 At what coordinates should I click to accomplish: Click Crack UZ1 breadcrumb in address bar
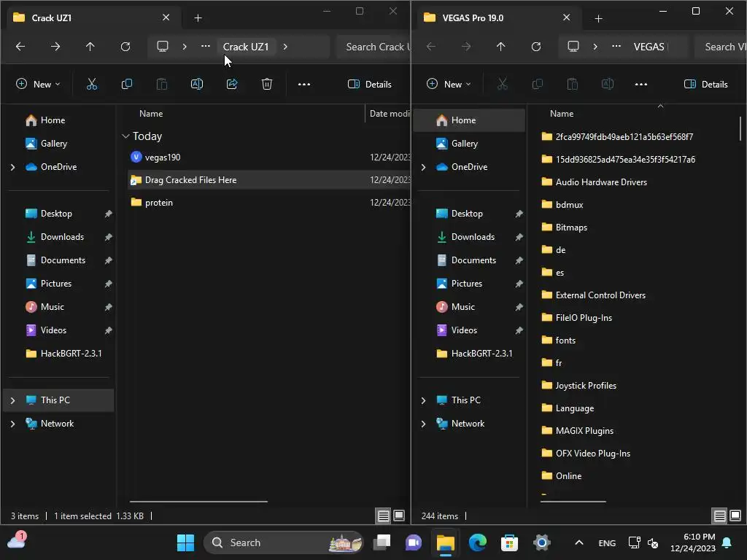(246, 47)
